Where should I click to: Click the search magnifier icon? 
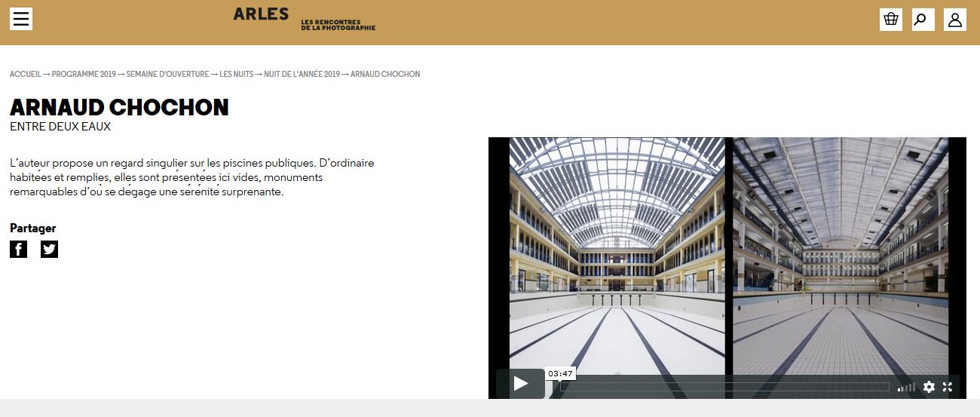pos(923,20)
